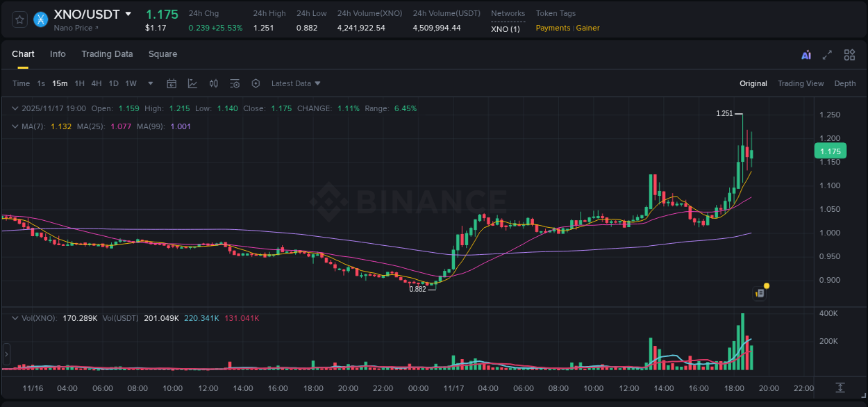Enter fullscreen chart mode
This screenshot has height=407, width=868.
(x=828, y=54)
